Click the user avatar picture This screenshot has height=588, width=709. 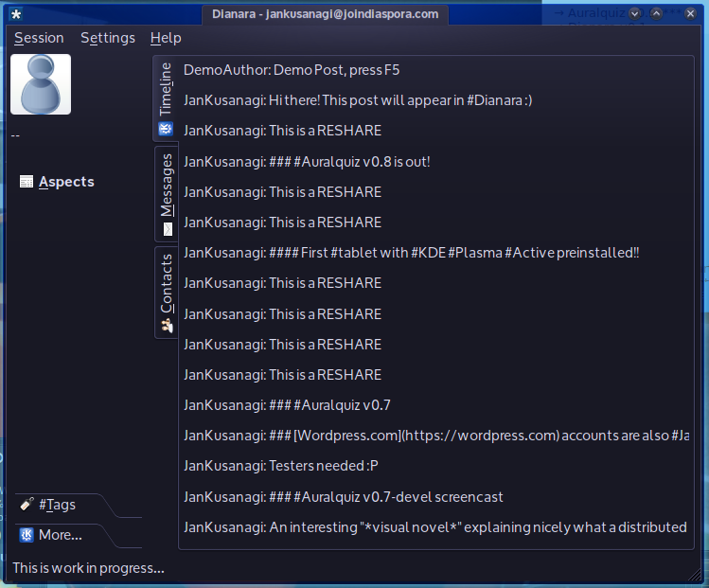41,84
